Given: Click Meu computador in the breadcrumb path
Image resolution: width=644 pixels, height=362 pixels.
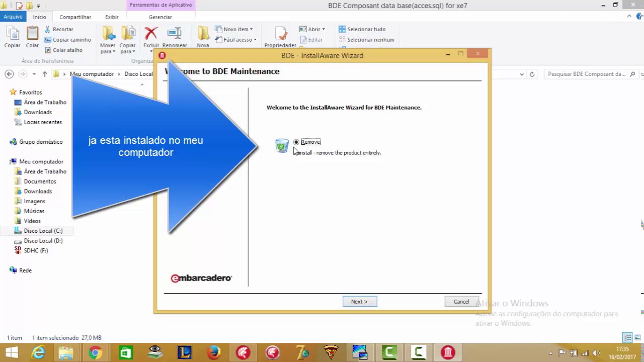Looking at the screenshot, I should click(92, 74).
